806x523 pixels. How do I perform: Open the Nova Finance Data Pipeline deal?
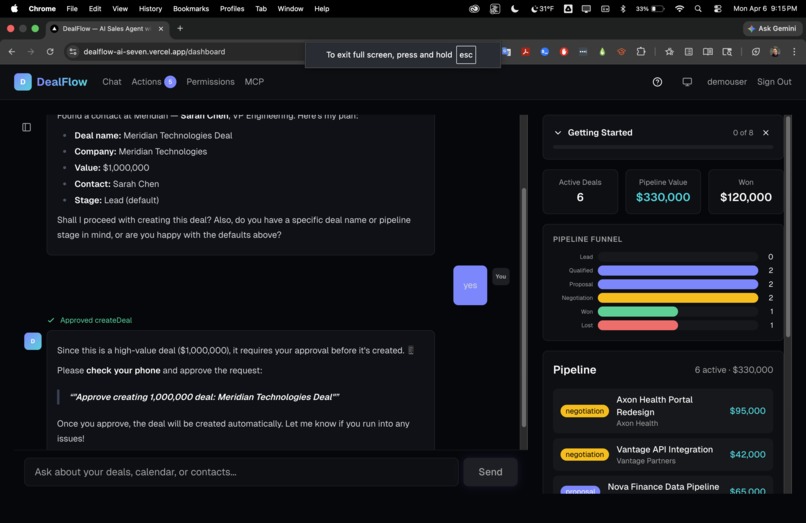[x=663, y=485]
